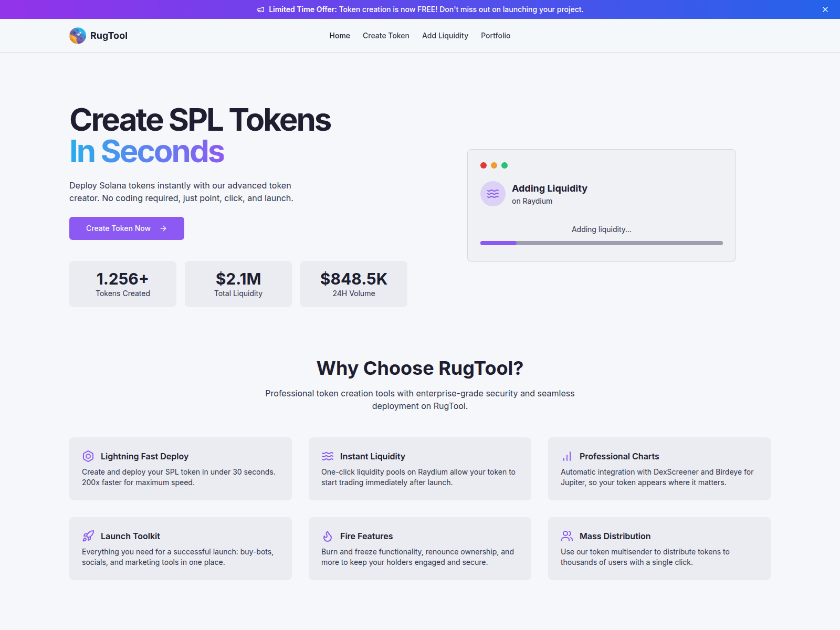The image size is (840, 630).
Task: Click the Fire Features flame icon
Action: [328, 536]
